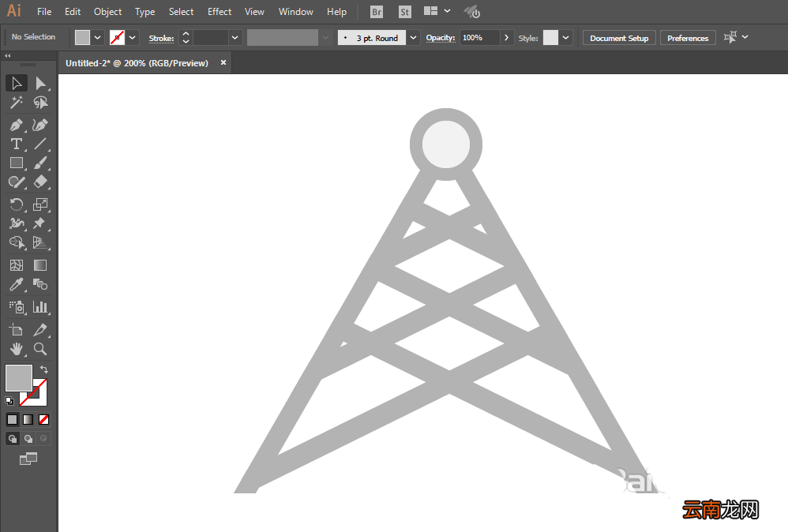Switch fill mode to Color

pos(12,419)
